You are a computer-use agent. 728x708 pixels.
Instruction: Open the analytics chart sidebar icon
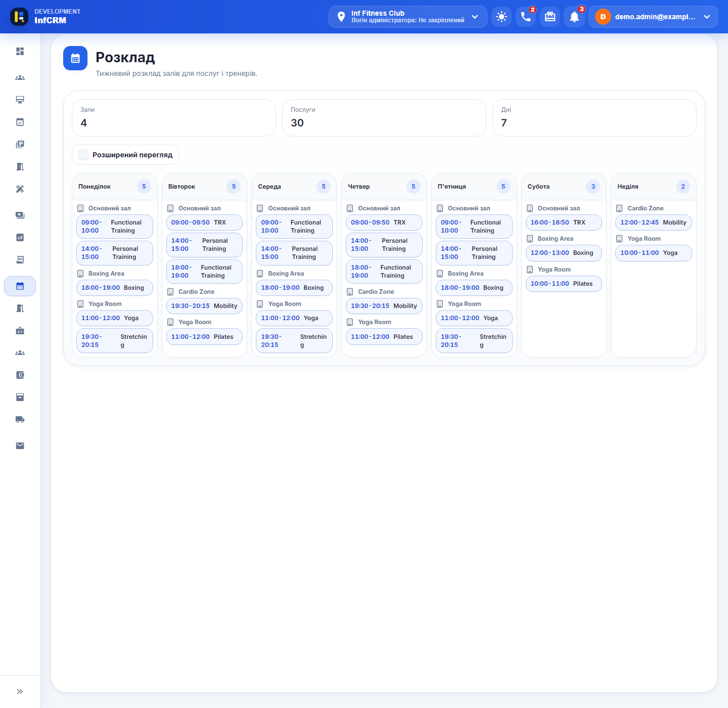20,237
